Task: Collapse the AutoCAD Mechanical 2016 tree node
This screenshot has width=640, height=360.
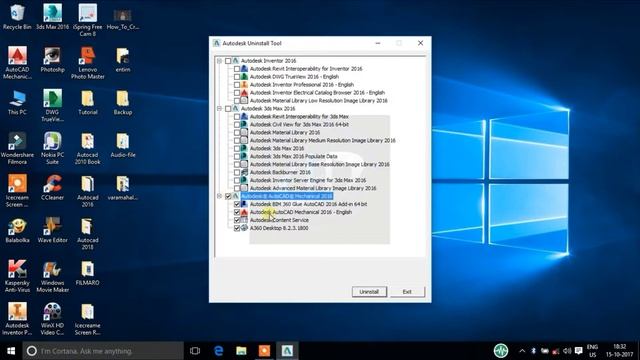Action: pos(220,196)
